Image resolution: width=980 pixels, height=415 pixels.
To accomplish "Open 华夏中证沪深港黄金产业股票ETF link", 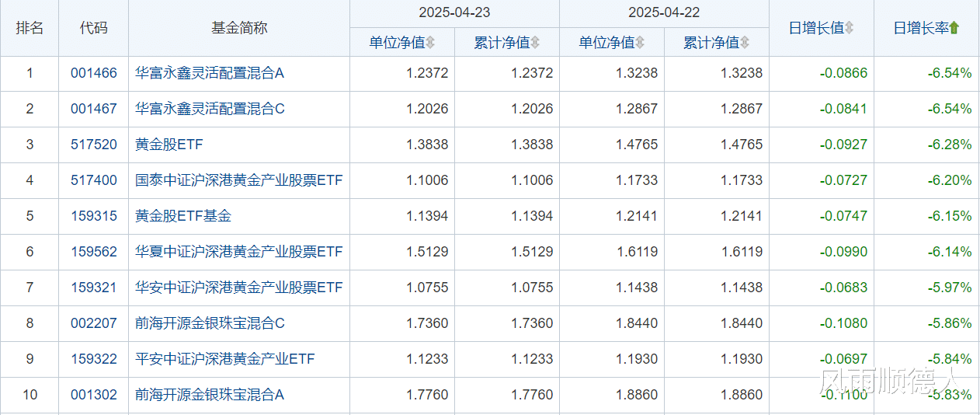I will pyautogui.click(x=239, y=252).
